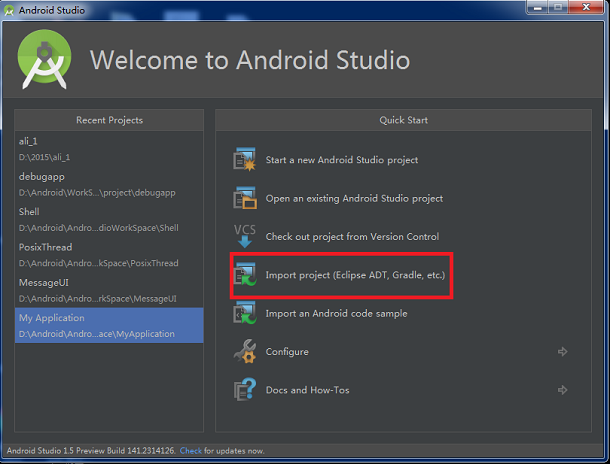Start a new Android Studio project

(342, 160)
